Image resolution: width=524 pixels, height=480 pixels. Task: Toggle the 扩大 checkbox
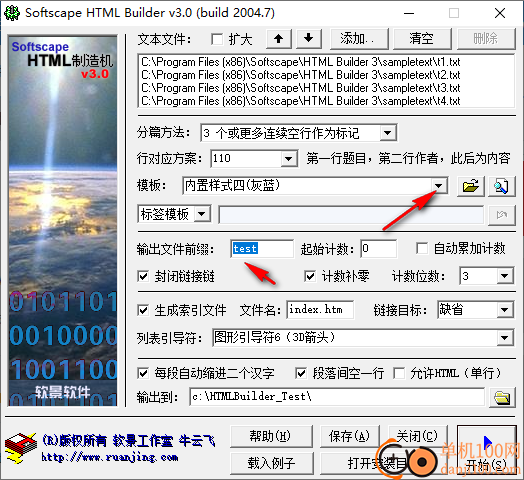(x=217, y=39)
